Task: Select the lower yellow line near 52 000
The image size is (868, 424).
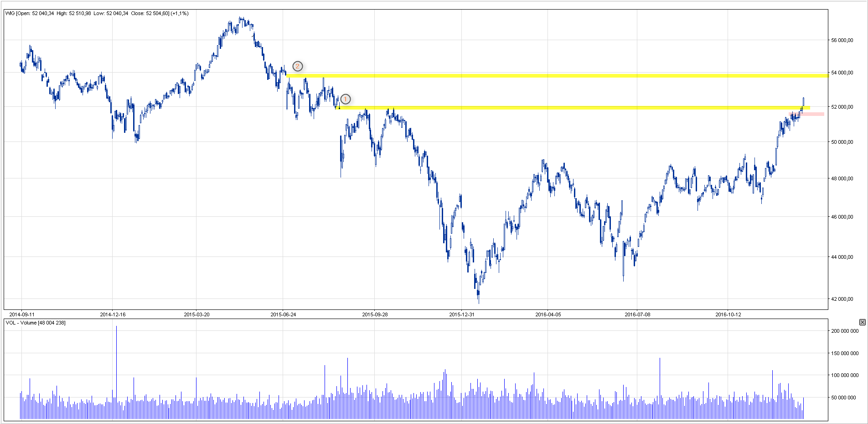Action: point(547,108)
